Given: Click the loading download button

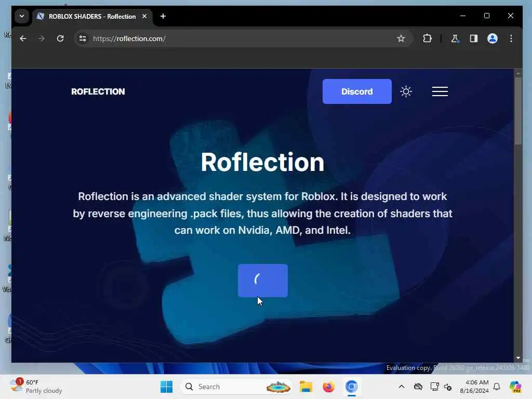Looking at the screenshot, I should [263, 281].
